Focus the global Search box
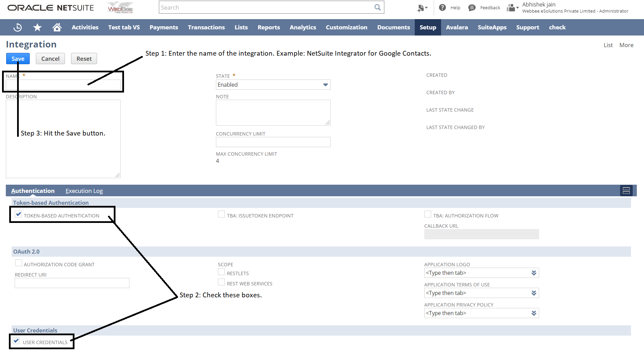Screen dimensions: 644x354 (271, 7)
